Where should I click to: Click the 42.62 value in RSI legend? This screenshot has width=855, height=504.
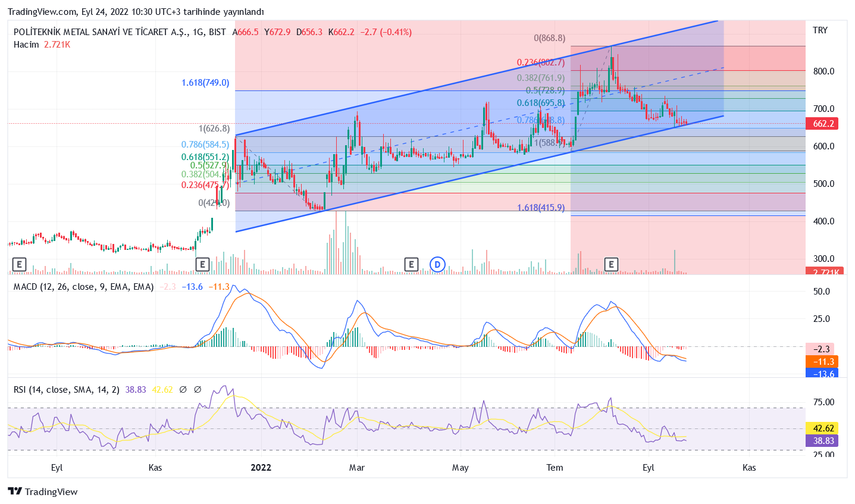click(162, 390)
